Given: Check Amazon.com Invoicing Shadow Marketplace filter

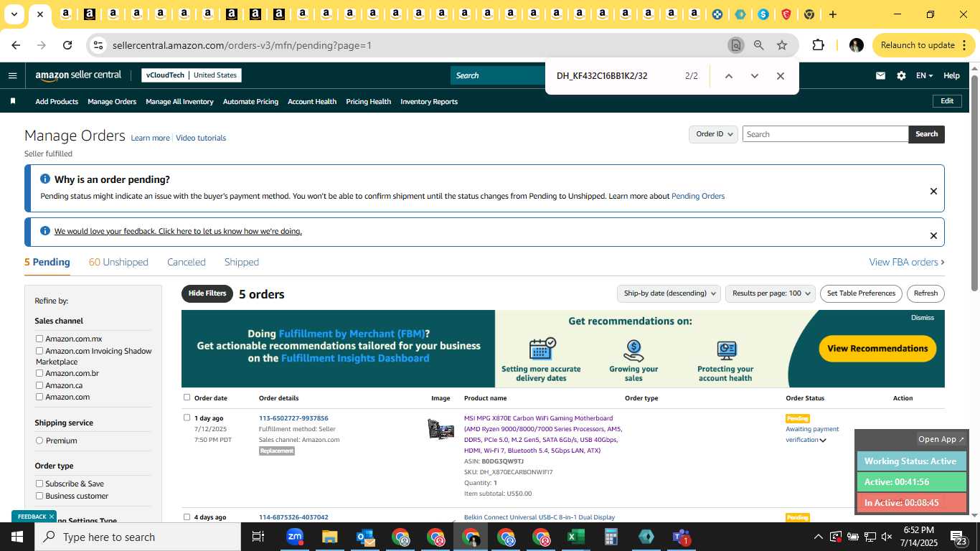Looking at the screenshot, I should [x=39, y=351].
